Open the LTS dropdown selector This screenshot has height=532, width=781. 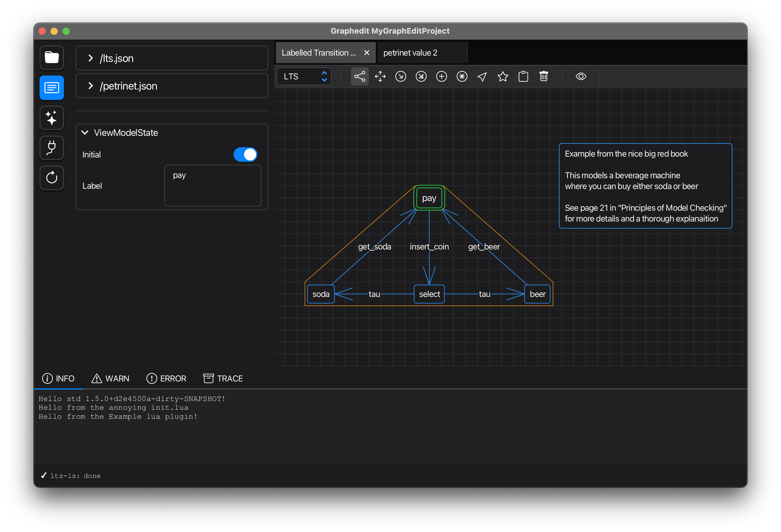304,77
